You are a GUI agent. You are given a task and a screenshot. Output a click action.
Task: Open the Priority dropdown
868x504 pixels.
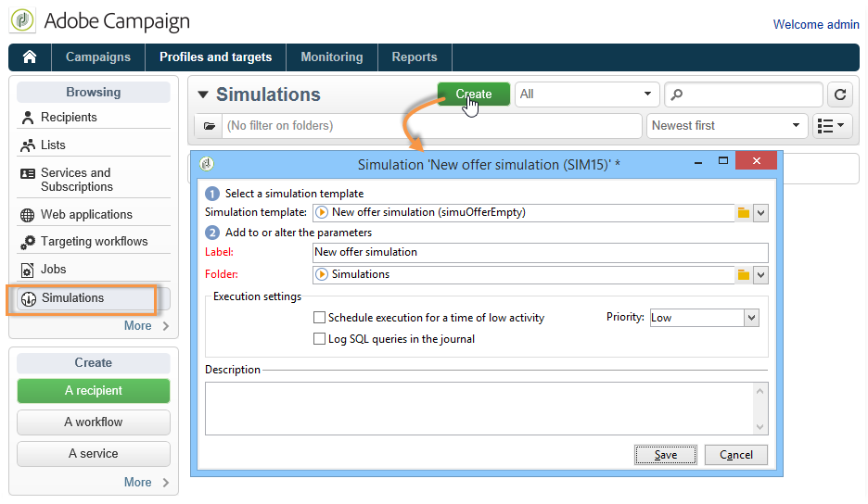point(751,318)
